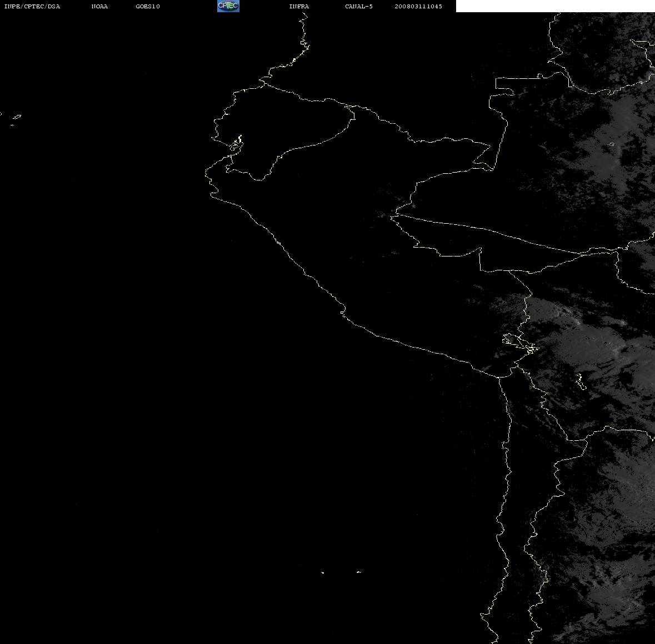Click the GOES10 satellite label
The image size is (655, 644).
148,6
